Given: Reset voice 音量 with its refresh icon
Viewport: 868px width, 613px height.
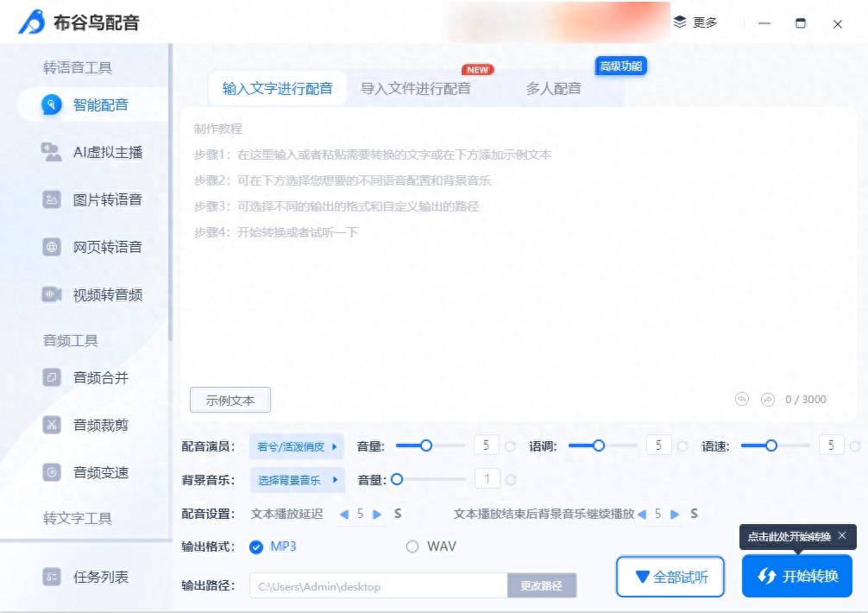Looking at the screenshot, I should tap(510, 446).
